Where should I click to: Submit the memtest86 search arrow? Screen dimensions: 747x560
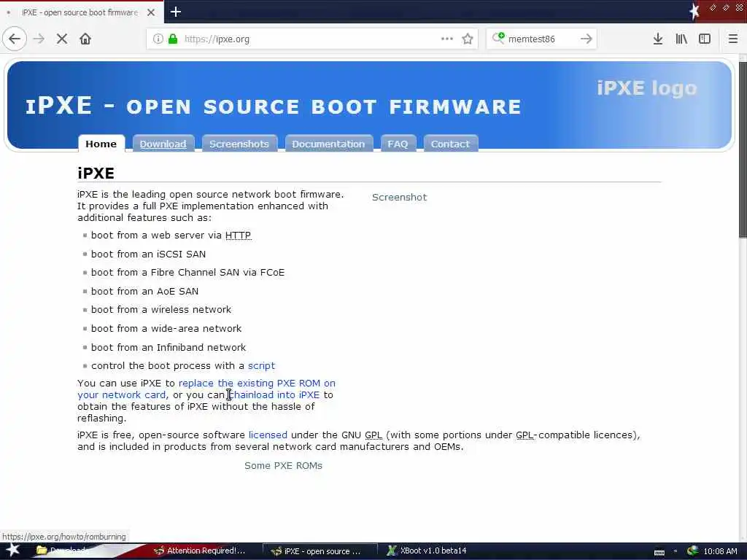[x=587, y=39]
